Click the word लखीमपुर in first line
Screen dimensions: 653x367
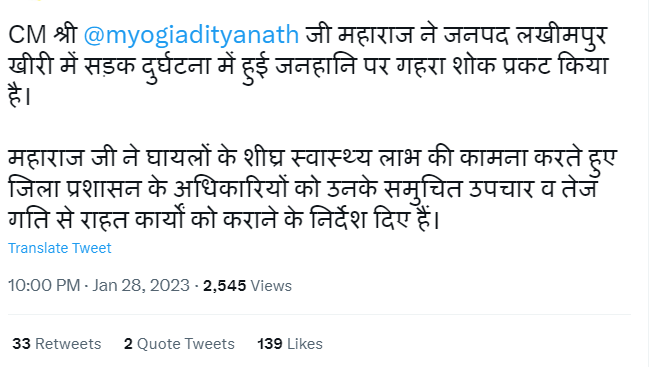click(562, 36)
